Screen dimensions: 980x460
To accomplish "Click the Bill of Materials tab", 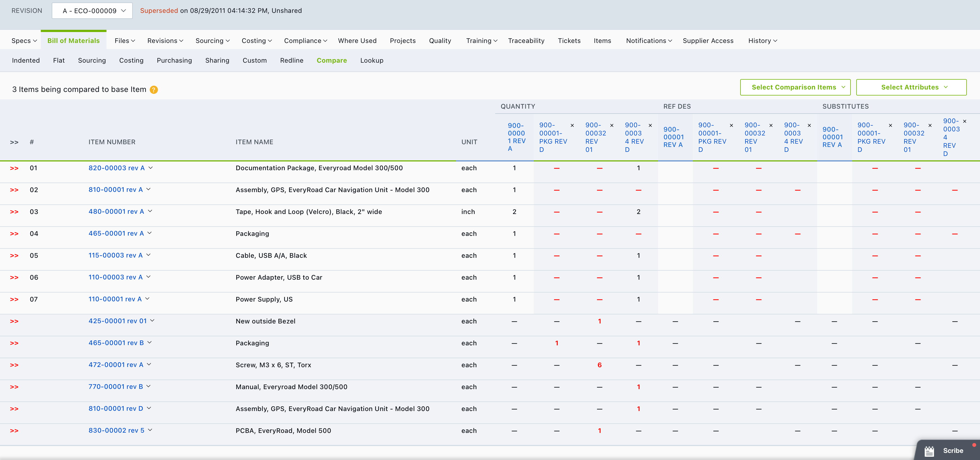I will 73,40.
